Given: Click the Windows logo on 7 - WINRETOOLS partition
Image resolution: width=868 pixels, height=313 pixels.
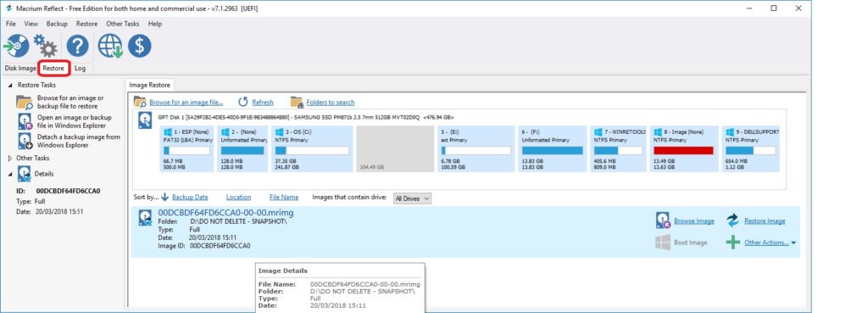Looking at the screenshot, I should [x=598, y=132].
